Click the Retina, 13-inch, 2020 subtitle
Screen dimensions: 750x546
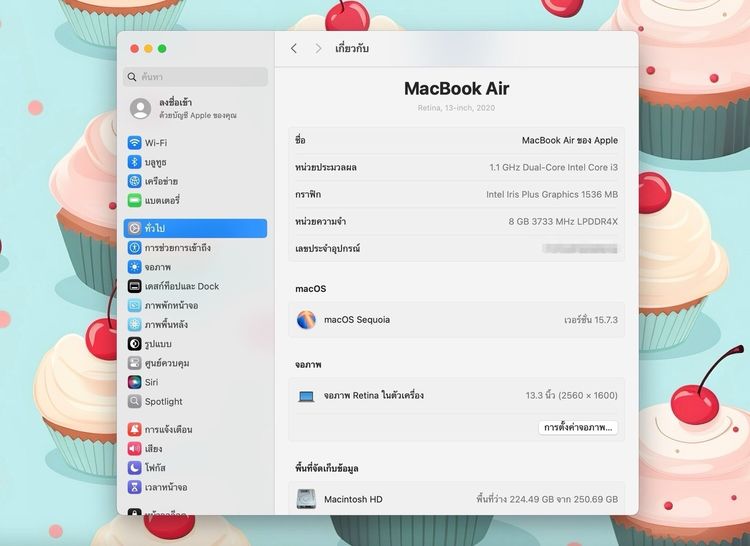[456, 108]
